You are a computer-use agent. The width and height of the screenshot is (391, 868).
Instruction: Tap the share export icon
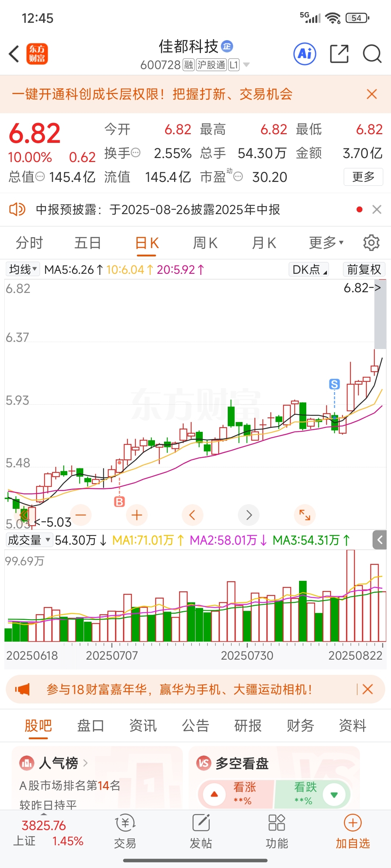pyautogui.click(x=339, y=54)
